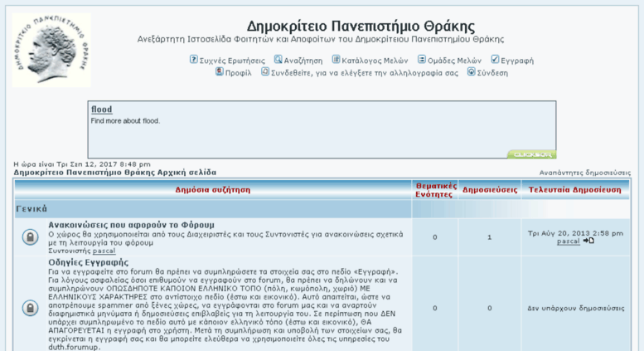Click the Δημοσιεύσεις column header
Screen dimensions: 644x351
click(x=490, y=190)
